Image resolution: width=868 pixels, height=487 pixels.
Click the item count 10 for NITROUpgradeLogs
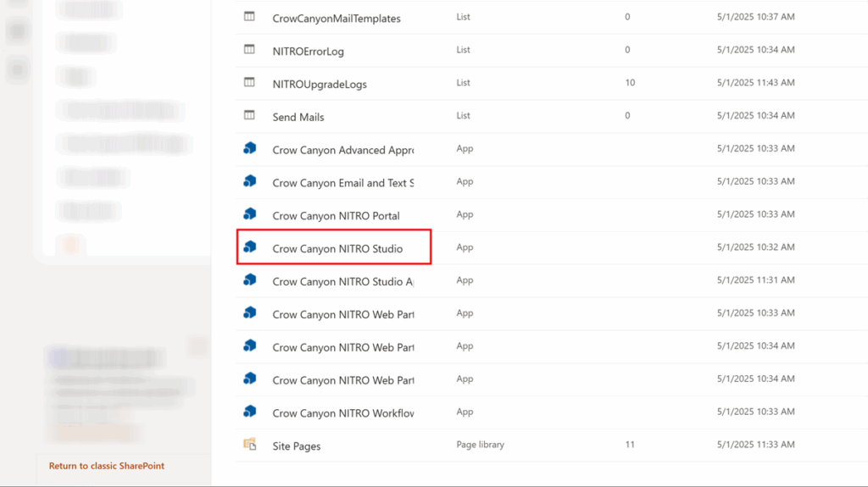click(x=630, y=82)
